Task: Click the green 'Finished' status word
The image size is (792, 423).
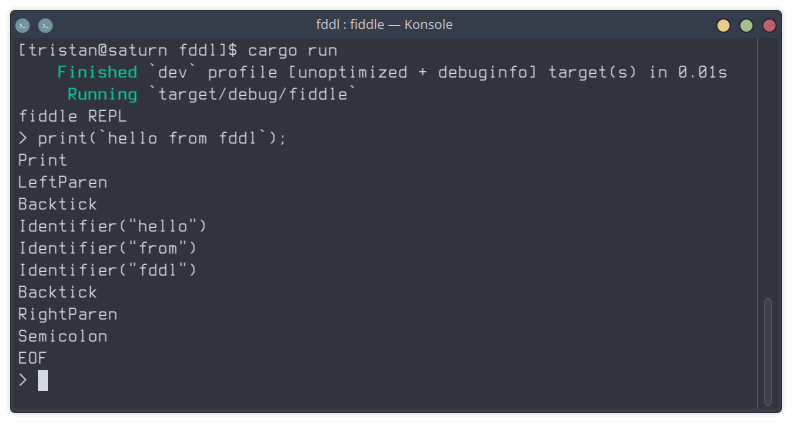Action: click(x=97, y=72)
